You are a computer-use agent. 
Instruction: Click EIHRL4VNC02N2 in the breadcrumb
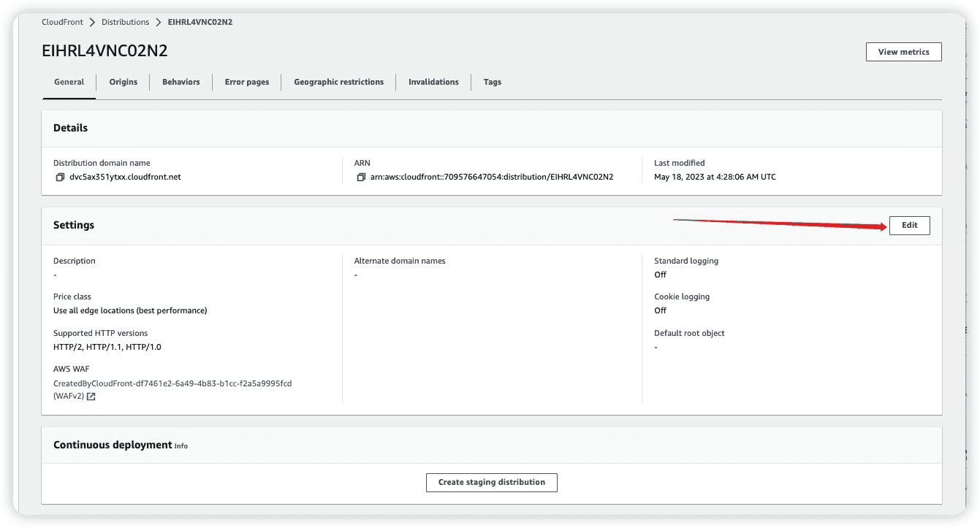[200, 22]
